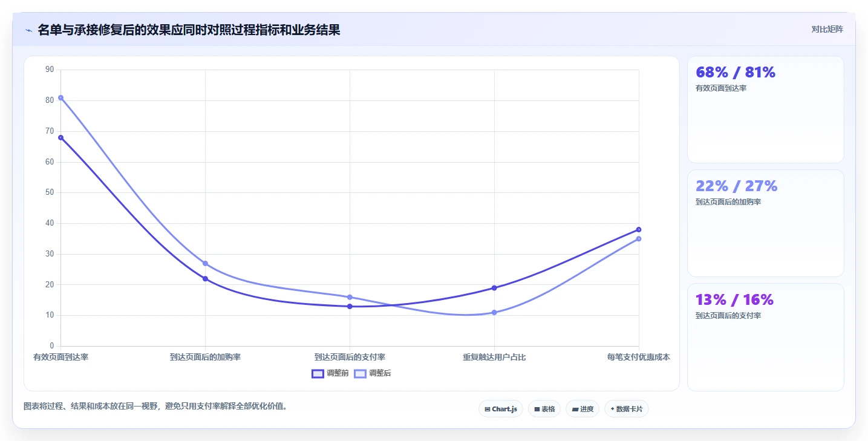Click the 调整前 point for 每笔支付优惠成本
This screenshot has height=441, width=868.
pyautogui.click(x=639, y=229)
